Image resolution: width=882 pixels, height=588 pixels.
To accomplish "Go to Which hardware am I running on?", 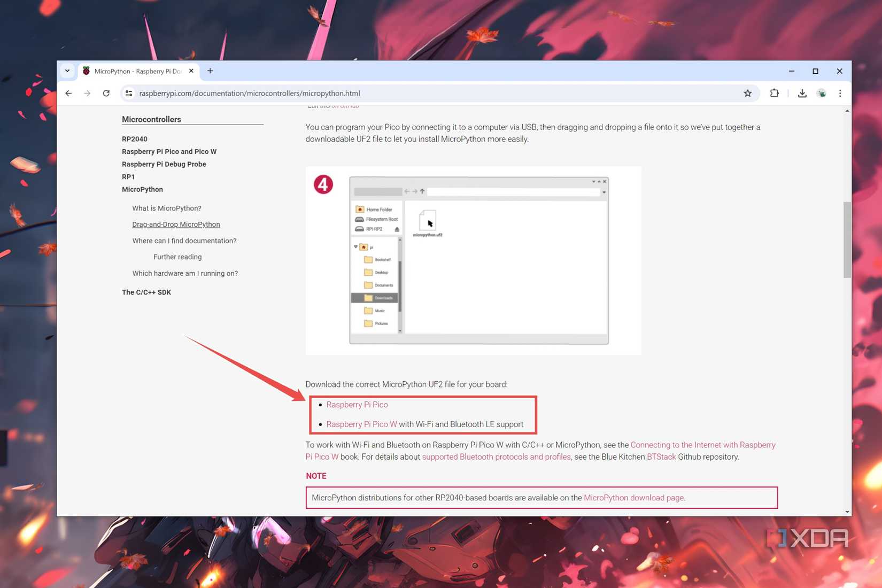I will pyautogui.click(x=185, y=274).
